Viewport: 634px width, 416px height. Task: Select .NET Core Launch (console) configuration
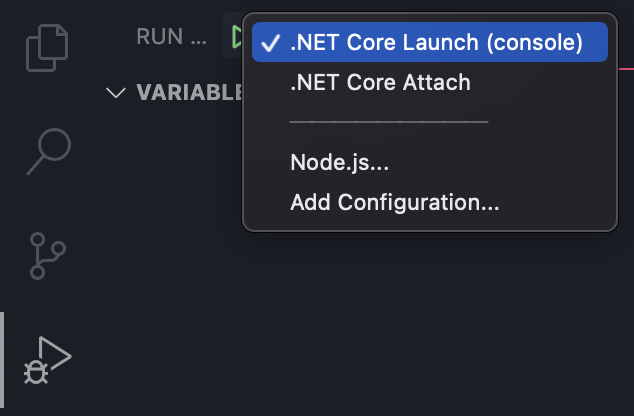point(429,42)
